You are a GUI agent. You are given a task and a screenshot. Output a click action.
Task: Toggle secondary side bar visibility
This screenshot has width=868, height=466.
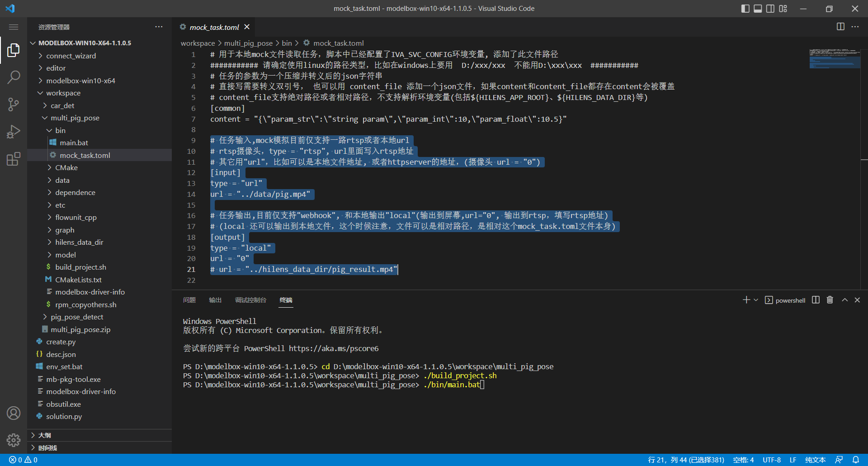(x=770, y=9)
